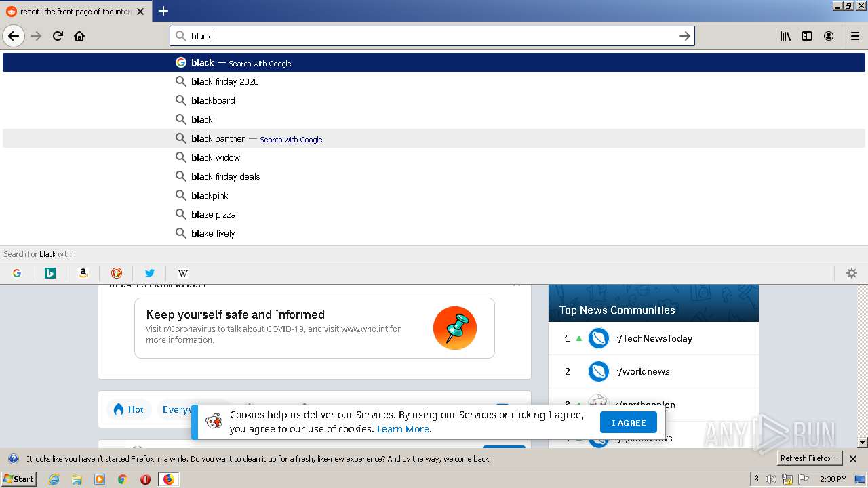
Task: Open the Firefox account icon
Action: (829, 36)
